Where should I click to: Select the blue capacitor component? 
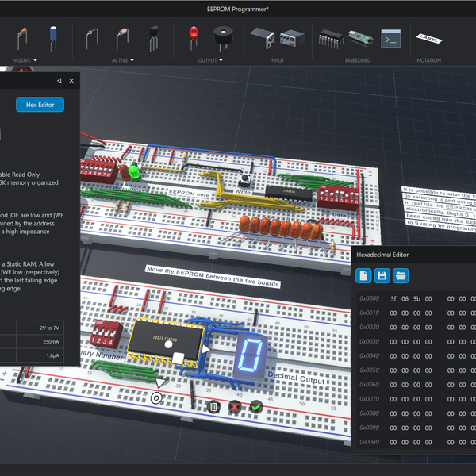click(53, 38)
